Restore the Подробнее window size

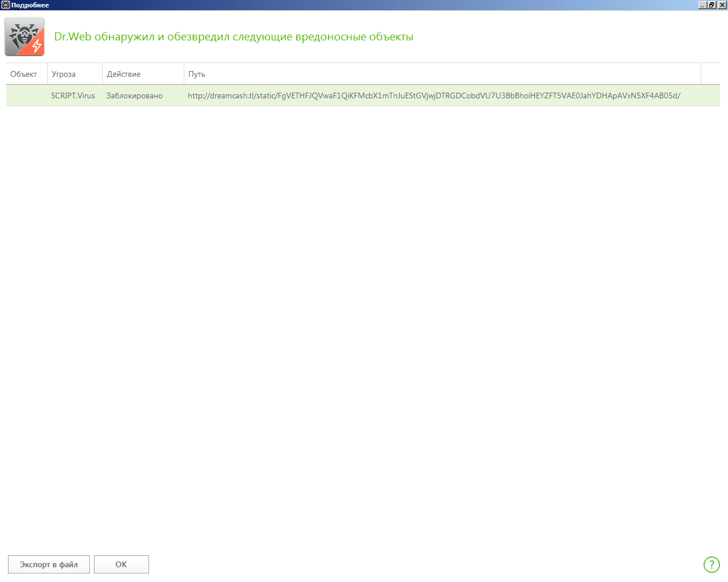[x=712, y=5]
